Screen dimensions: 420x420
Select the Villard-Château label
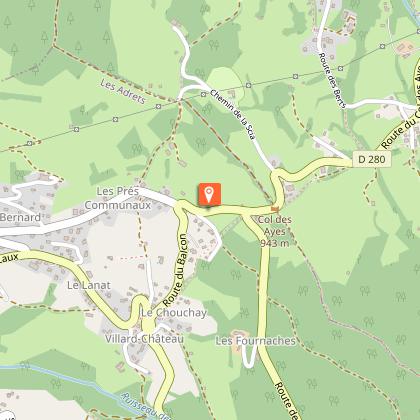144,339
